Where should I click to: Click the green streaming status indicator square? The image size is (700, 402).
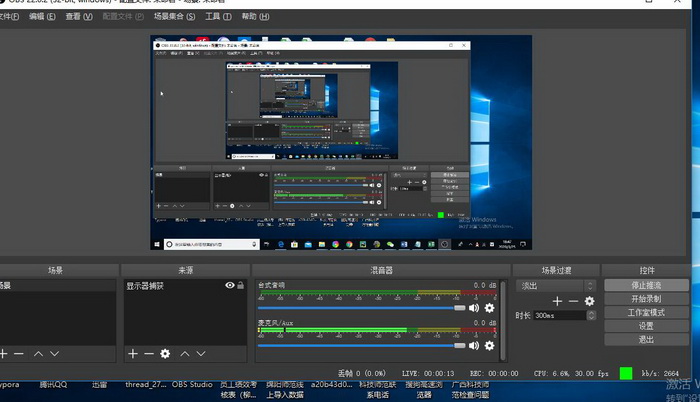point(626,373)
